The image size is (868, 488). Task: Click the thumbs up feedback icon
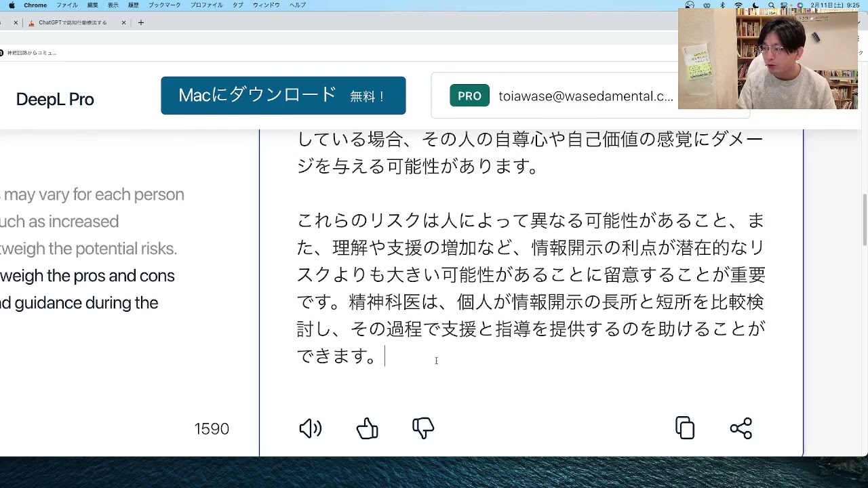pyautogui.click(x=367, y=428)
